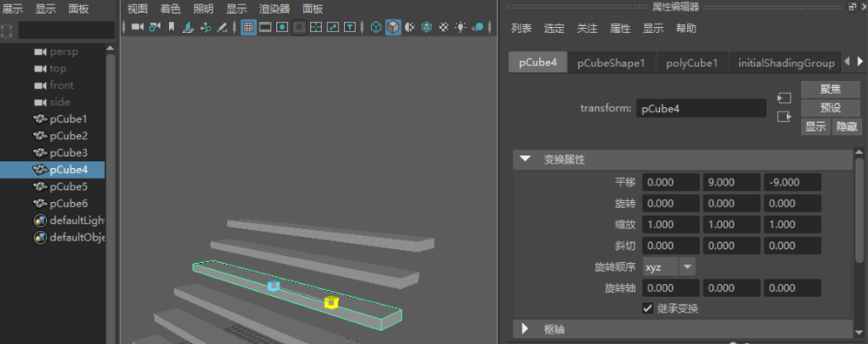868x344 pixels.
Task: Collapse the 变换属性 section
Action: [x=525, y=160]
